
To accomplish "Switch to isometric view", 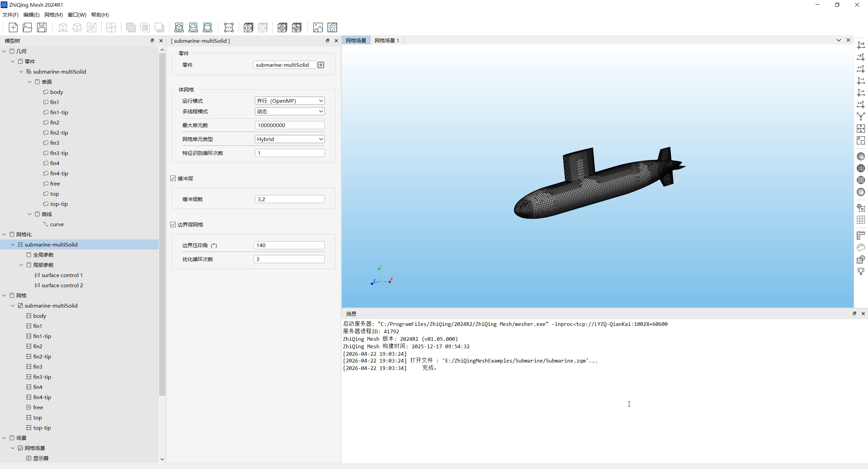I will (861, 117).
